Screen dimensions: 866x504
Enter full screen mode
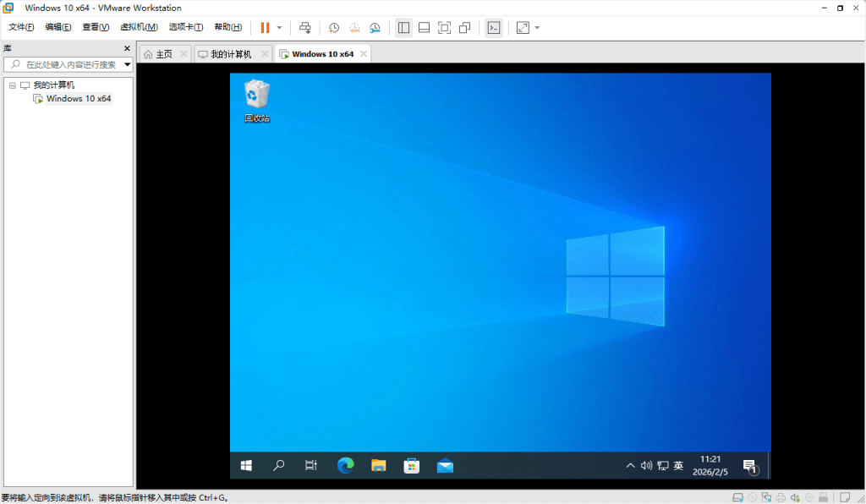point(444,28)
